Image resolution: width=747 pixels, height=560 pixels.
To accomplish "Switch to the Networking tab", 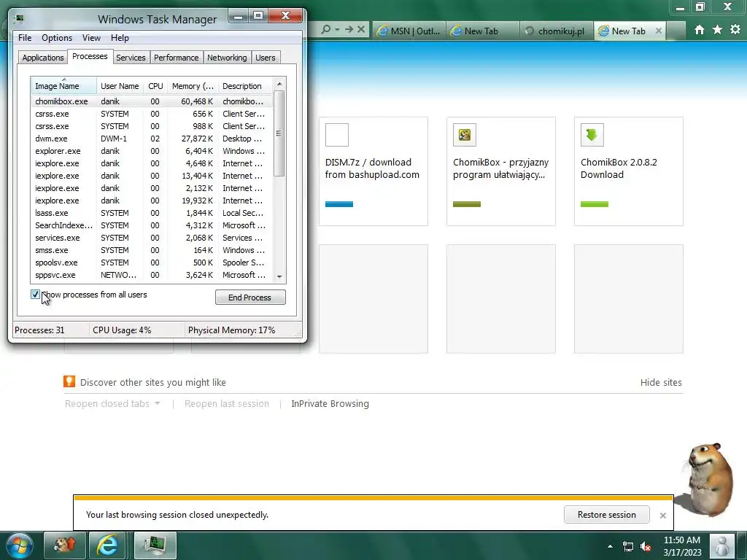I will pyautogui.click(x=227, y=58).
